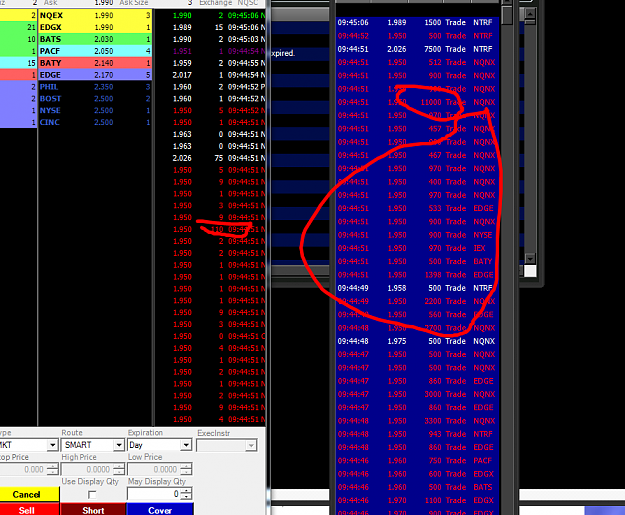The image size is (625, 515).
Task: Click the time and sales scrollbar thumb
Action: click(507, 14)
